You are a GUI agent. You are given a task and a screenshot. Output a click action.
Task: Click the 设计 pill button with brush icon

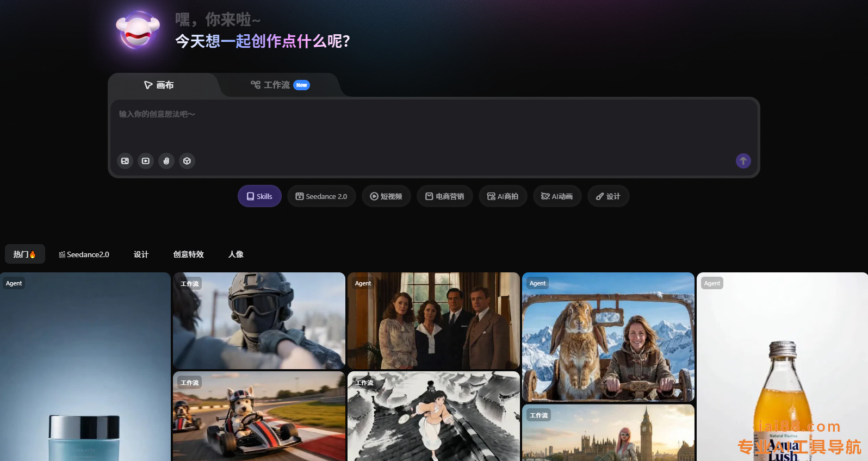608,196
